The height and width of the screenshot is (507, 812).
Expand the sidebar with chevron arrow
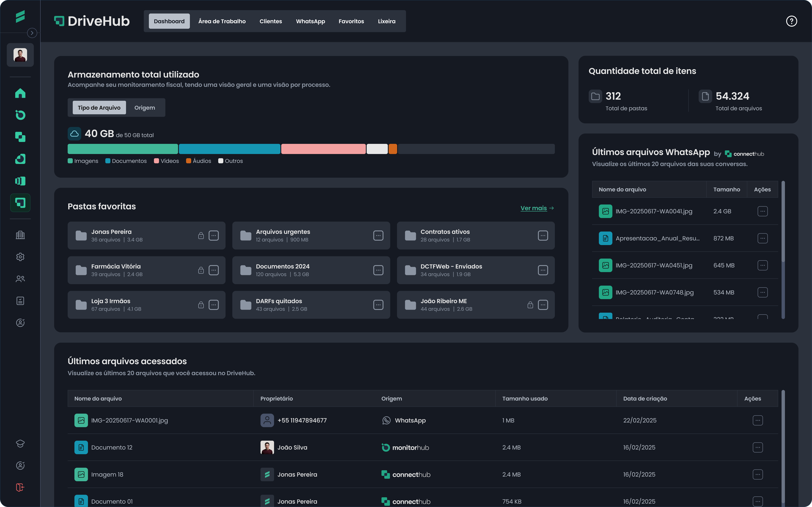click(32, 33)
